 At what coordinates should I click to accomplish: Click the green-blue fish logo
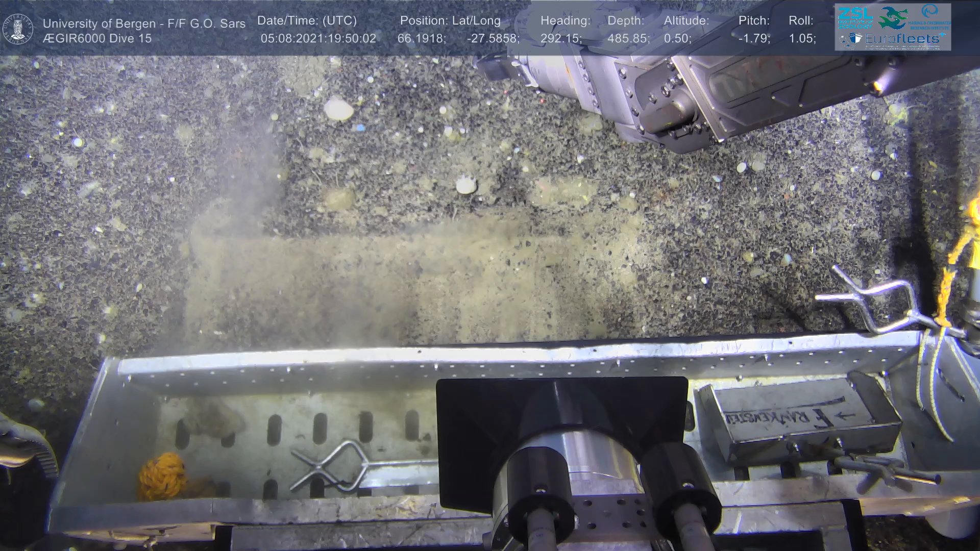[893, 17]
